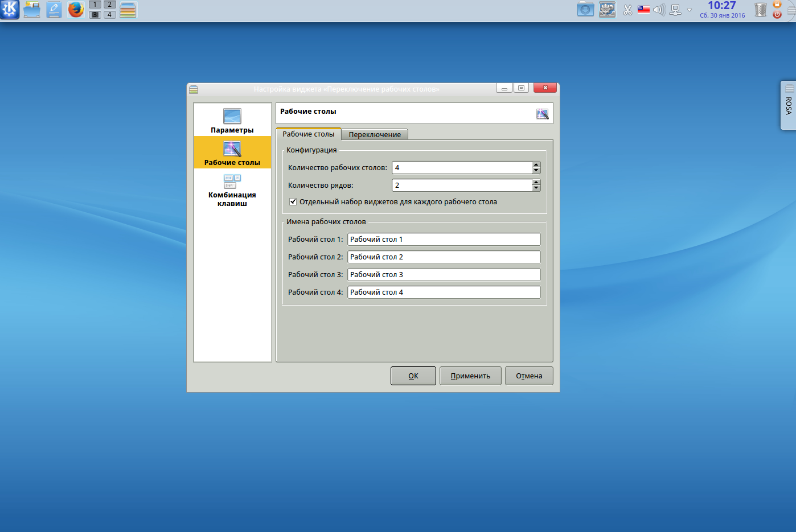Open the Klipper clipboard scissors icon

click(627, 10)
